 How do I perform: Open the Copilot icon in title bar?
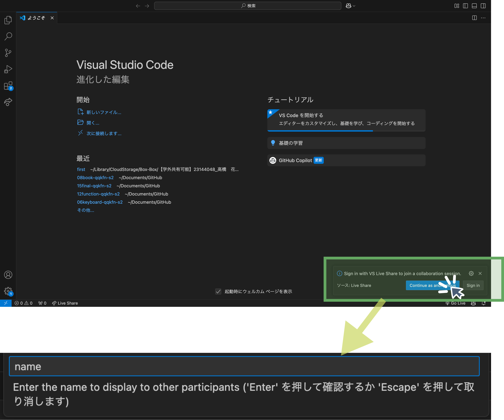349,6
